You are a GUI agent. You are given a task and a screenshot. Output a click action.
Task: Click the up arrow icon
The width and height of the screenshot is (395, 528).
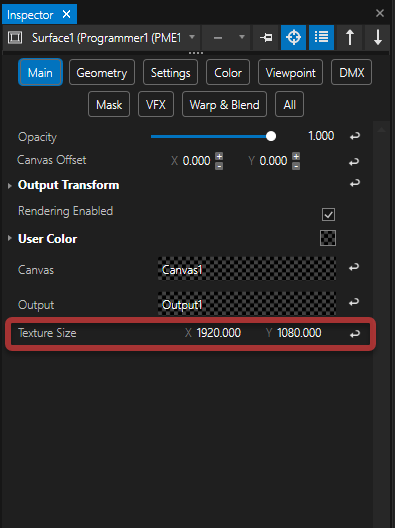point(350,37)
